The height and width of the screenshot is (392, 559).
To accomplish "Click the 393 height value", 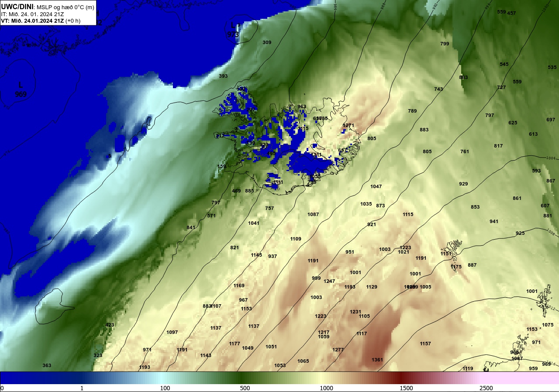I will (223, 76).
